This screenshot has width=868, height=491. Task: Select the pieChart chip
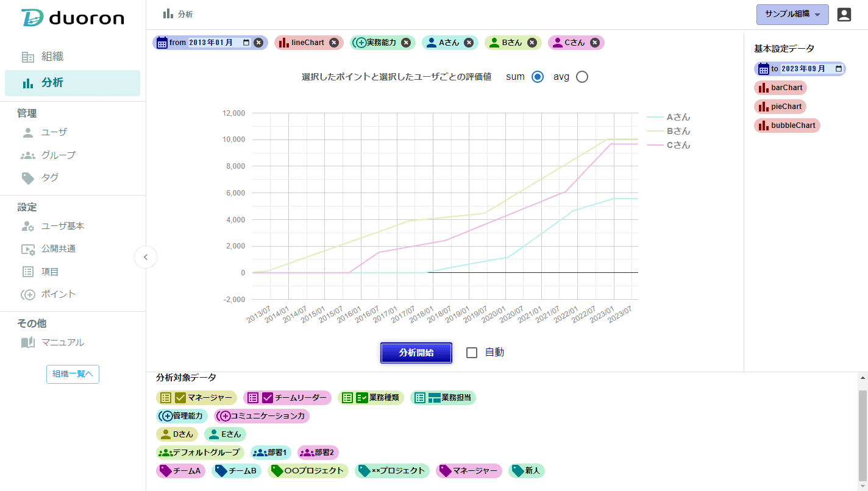tap(780, 107)
